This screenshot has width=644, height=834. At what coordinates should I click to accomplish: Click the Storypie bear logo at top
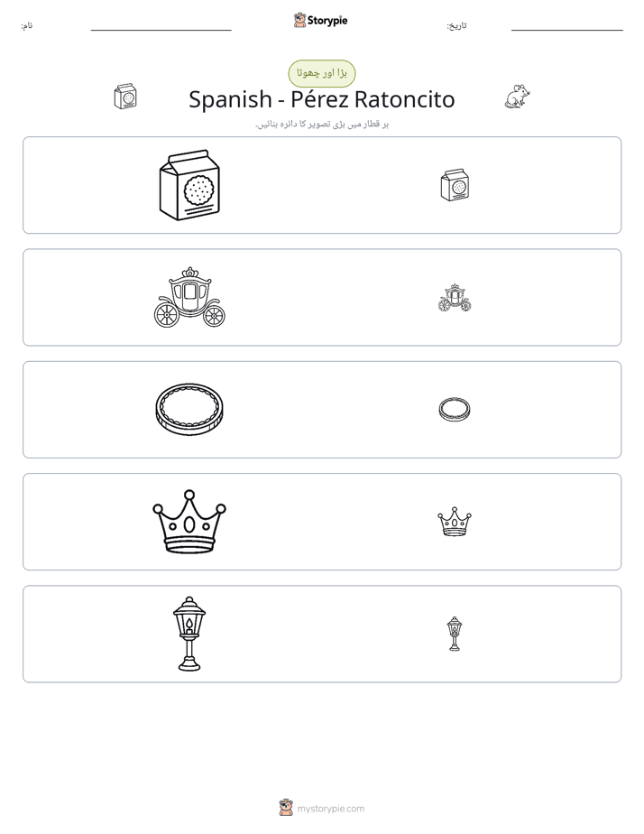tap(299, 20)
